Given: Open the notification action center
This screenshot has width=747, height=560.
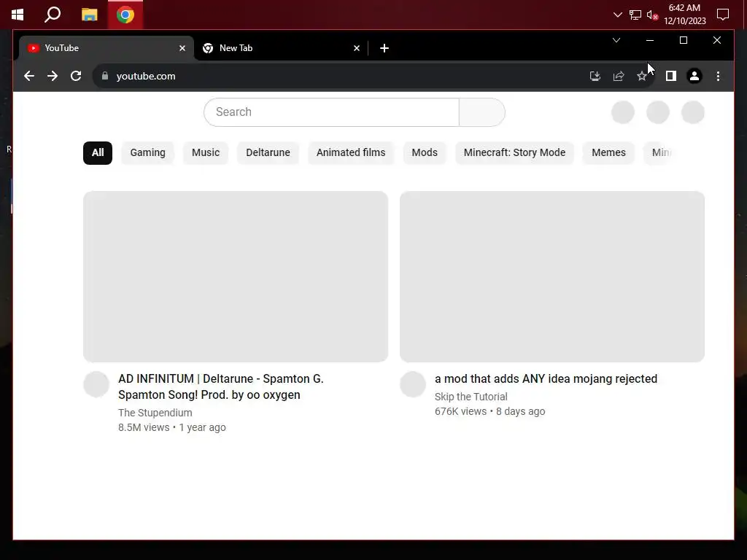Looking at the screenshot, I should [x=723, y=15].
